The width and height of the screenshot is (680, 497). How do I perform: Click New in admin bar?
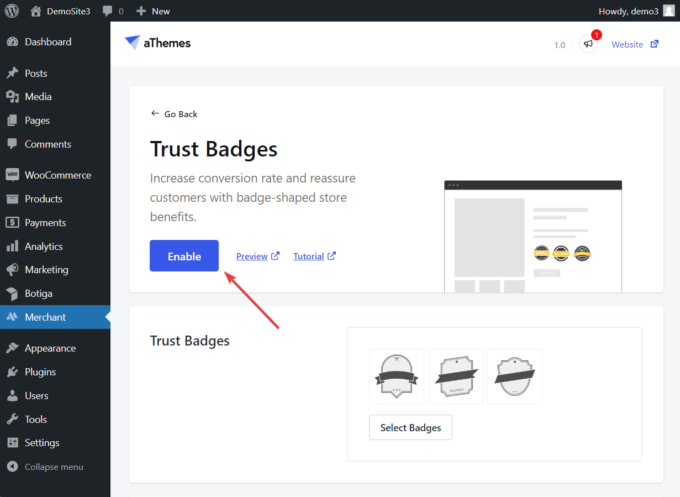click(161, 11)
